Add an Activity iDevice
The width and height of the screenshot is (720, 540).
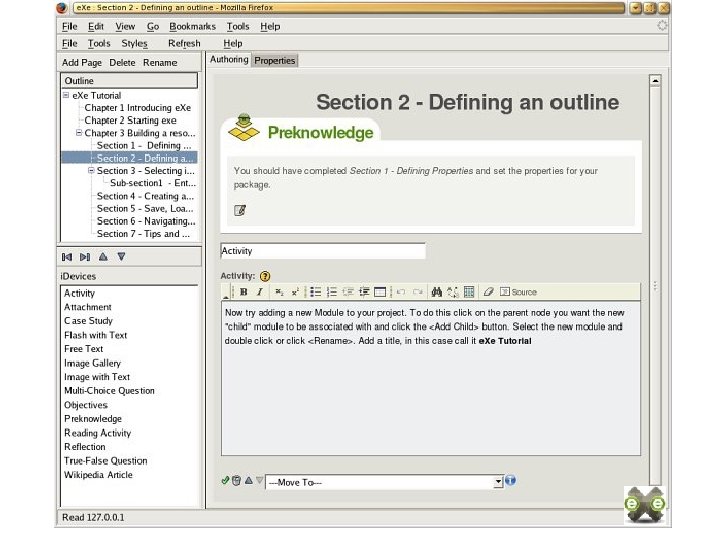79,293
